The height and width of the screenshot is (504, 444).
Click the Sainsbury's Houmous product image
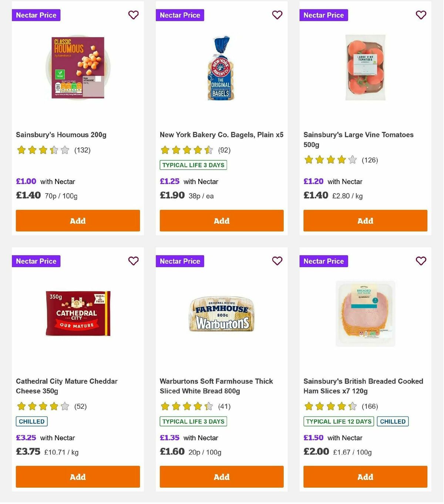(x=78, y=67)
